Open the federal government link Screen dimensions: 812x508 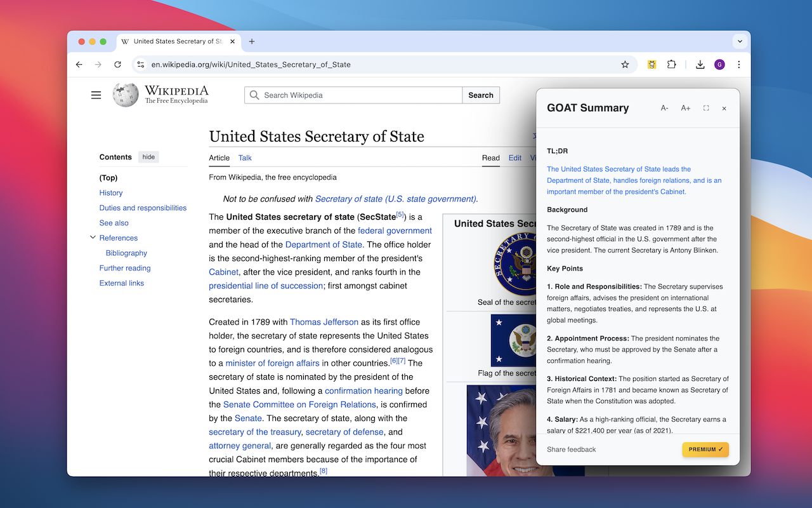pyautogui.click(x=395, y=231)
